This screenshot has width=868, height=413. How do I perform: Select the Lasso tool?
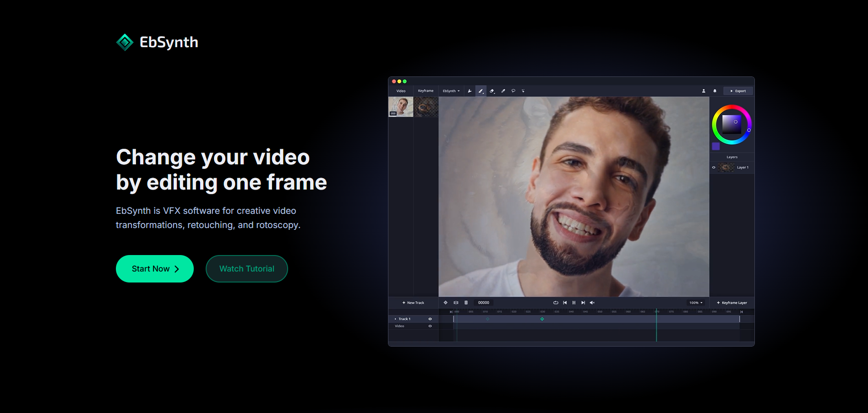tap(513, 91)
